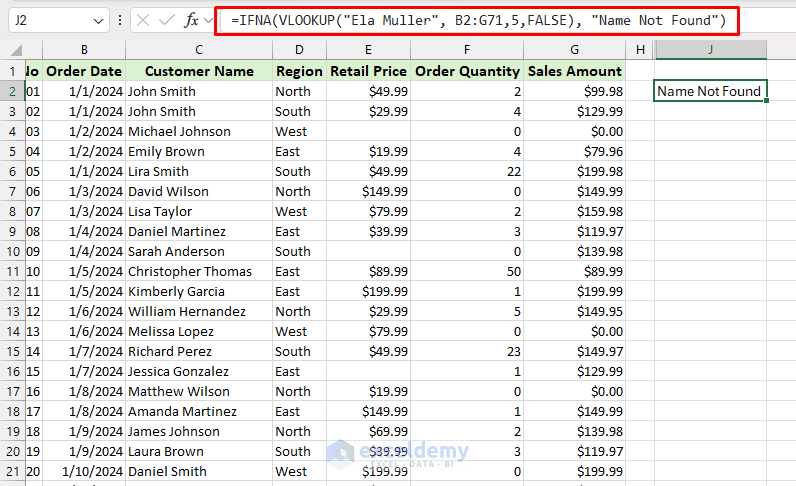Select the Christopher Thomas cell
The width and height of the screenshot is (796, 486).
(198, 271)
